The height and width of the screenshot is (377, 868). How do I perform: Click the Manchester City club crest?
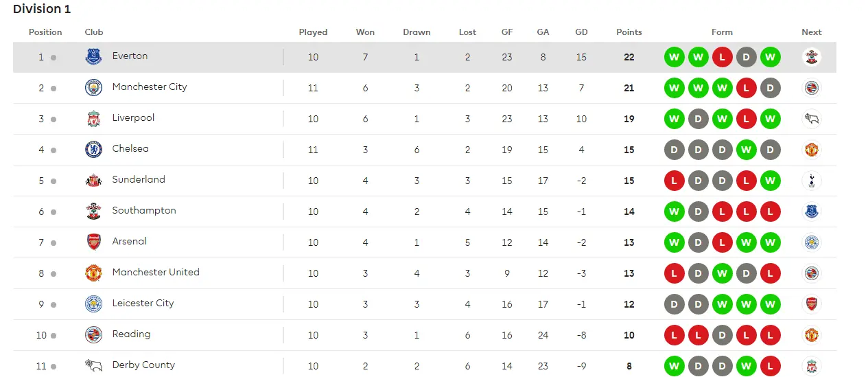[x=93, y=88]
